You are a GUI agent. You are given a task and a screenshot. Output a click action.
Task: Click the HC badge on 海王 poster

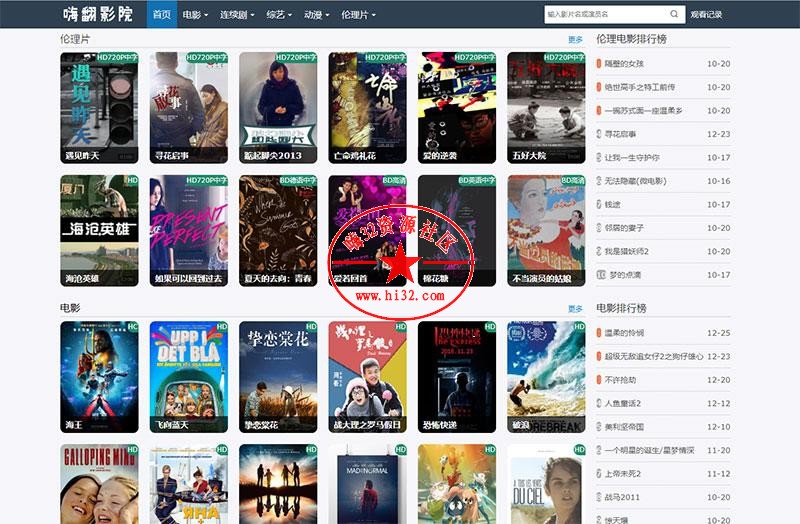coord(132,327)
